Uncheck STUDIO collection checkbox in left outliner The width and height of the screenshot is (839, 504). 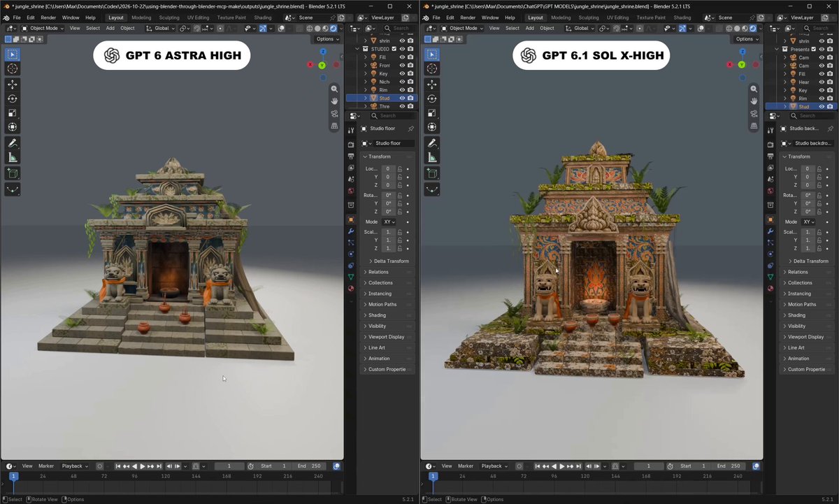pos(394,49)
